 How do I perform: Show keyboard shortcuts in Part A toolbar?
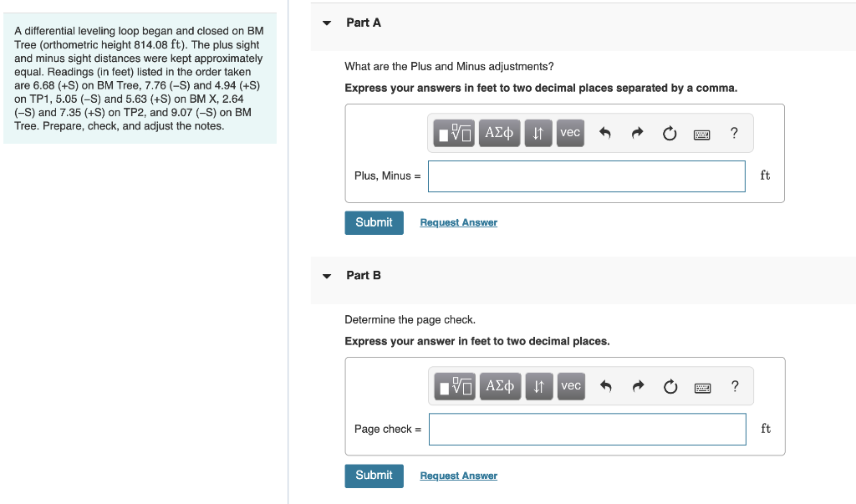pyautogui.click(x=701, y=135)
